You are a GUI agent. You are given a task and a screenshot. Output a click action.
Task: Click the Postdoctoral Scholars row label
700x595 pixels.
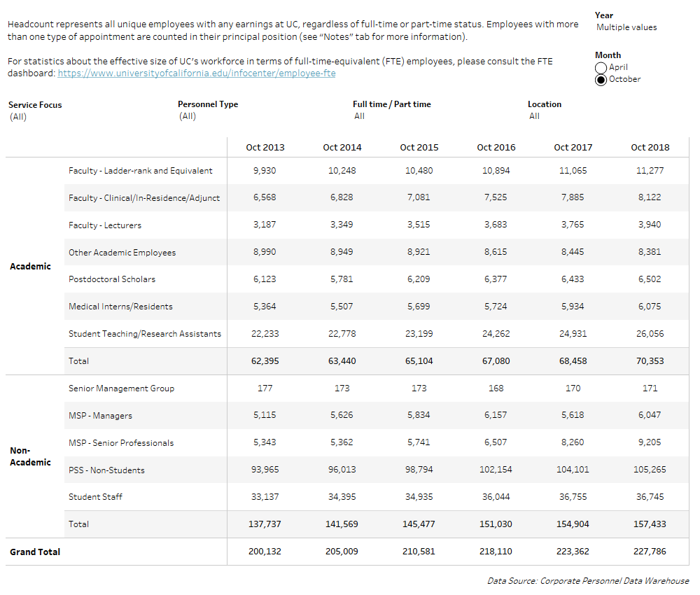pos(112,279)
